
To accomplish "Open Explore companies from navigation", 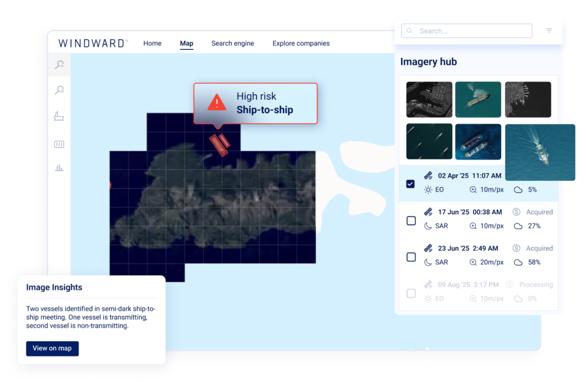I will tap(301, 43).
